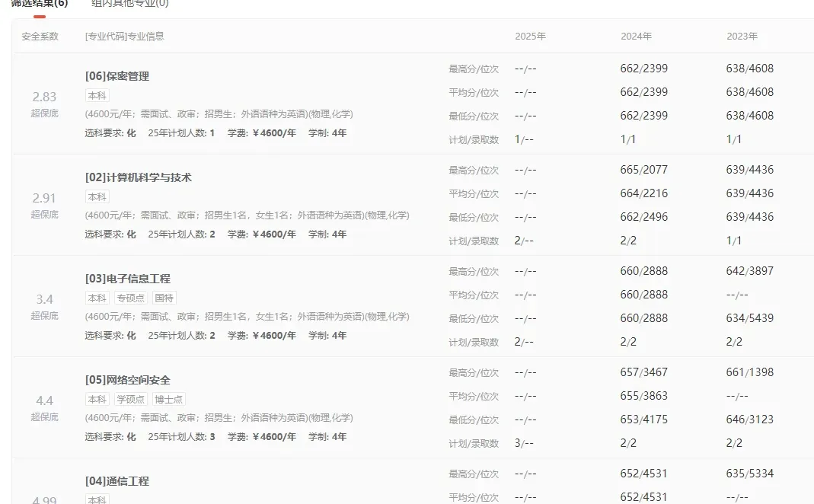切换到组内其他专业(0)标签页
The height and width of the screenshot is (504, 814).
click(x=129, y=4)
